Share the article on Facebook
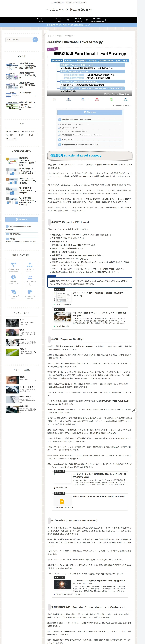The image size is (145, 644). tap(68, 99)
